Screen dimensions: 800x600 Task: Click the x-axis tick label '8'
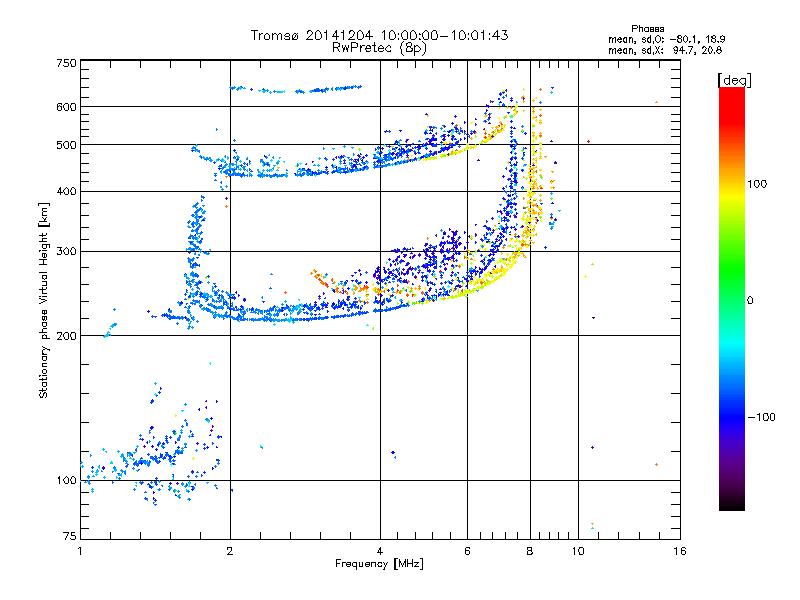click(x=530, y=551)
